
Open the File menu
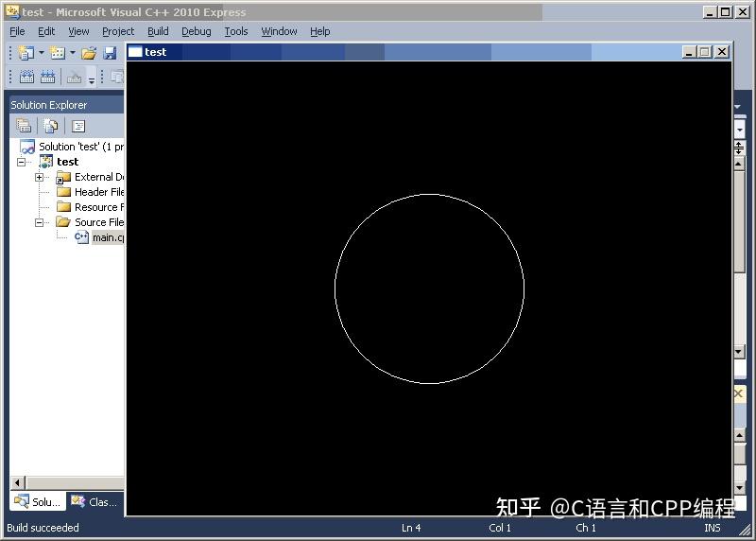(17, 31)
